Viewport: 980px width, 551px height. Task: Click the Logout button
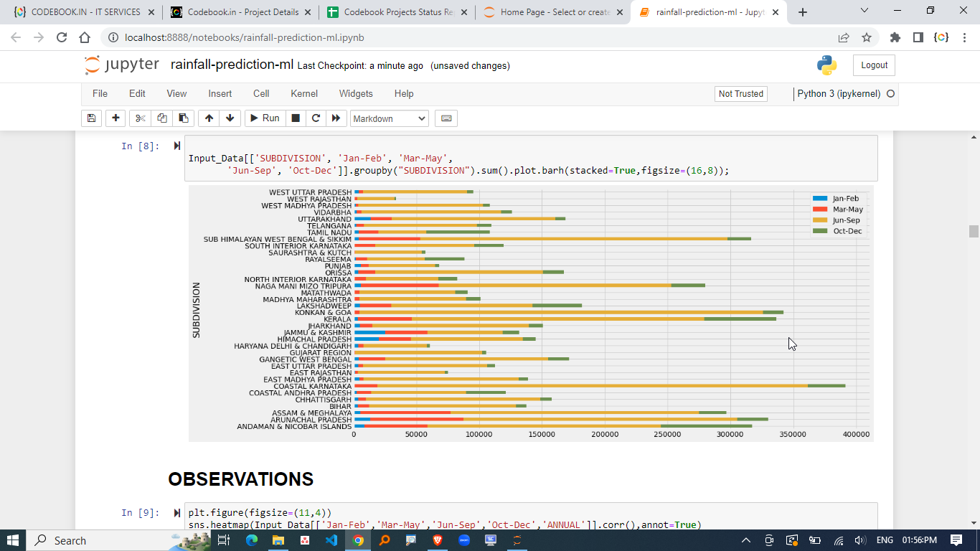(x=874, y=65)
